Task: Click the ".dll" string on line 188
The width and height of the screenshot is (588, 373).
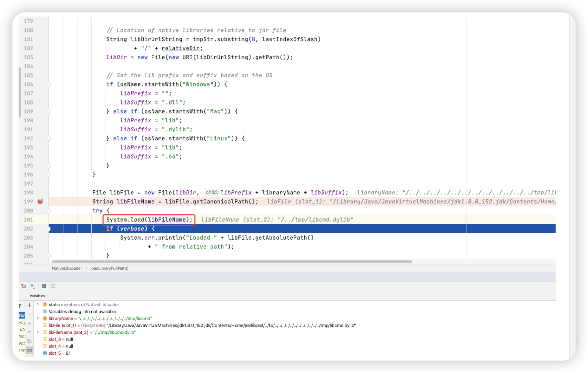Action: tap(172, 102)
